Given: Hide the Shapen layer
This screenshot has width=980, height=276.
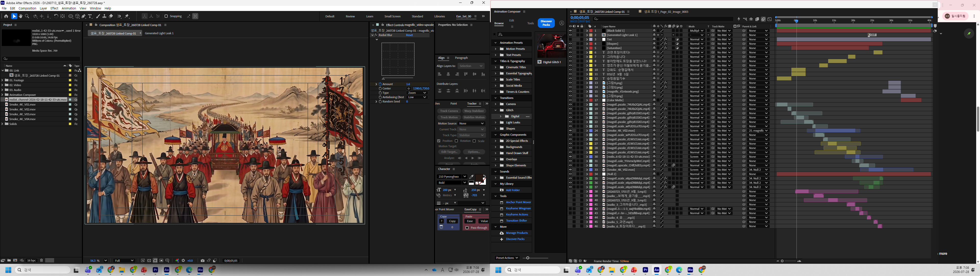Looking at the screenshot, I should click(570, 44).
